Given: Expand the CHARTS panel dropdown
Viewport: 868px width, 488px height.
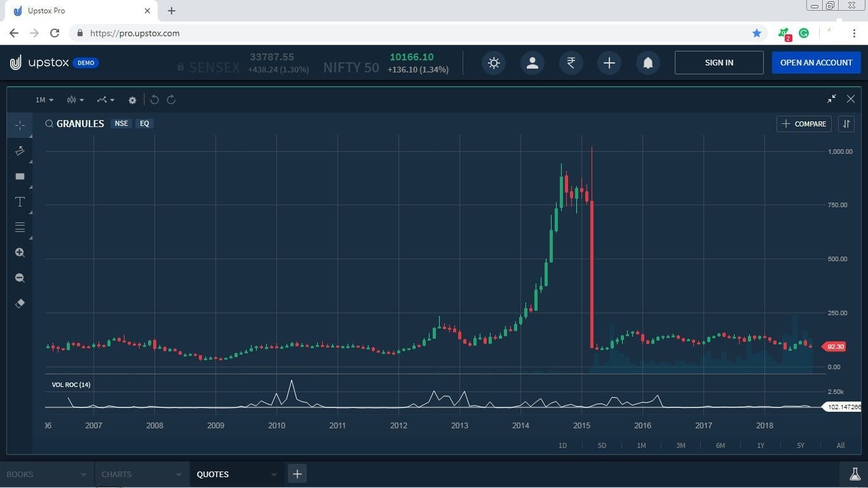Looking at the screenshot, I should coord(179,475).
